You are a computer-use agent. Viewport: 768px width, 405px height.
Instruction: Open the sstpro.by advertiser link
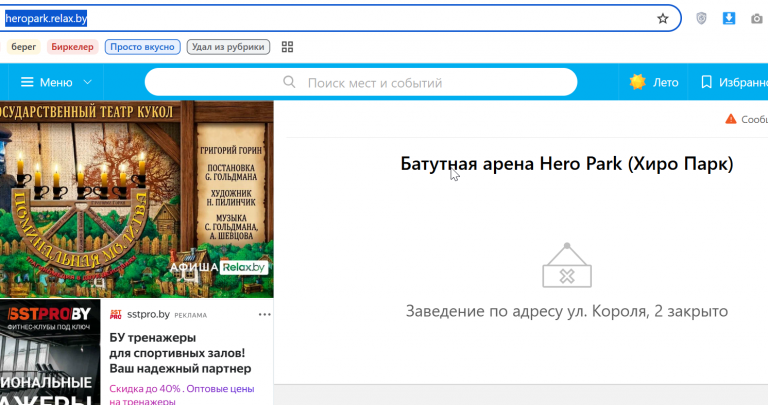coord(148,314)
